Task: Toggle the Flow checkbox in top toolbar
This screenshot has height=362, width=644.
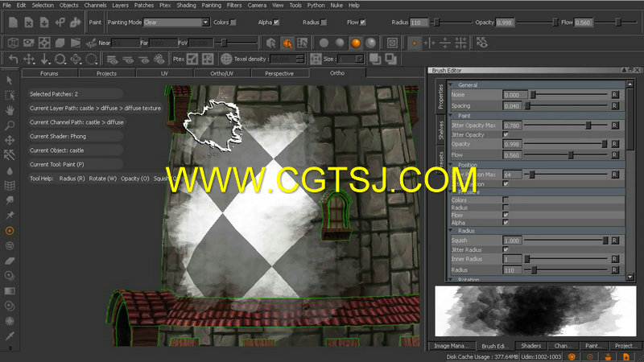Action: [363, 23]
